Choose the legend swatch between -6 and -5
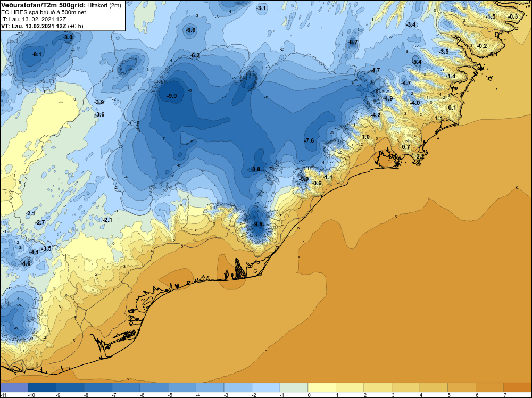The height and width of the screenshot is (398, 532). point(154,387)
